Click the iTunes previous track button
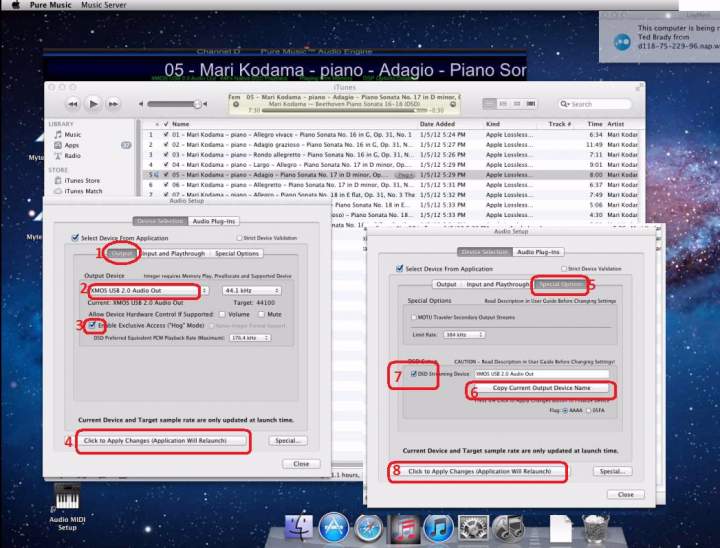Screen dimensions: 720x548 pos(73,104)
